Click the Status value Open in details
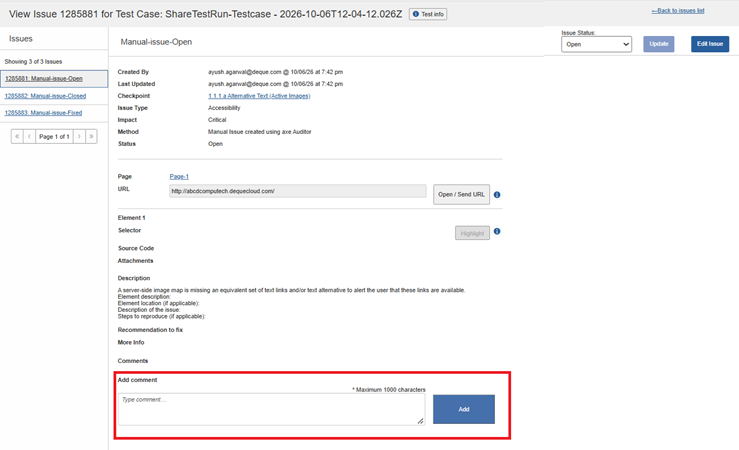 (x=215, y=144)
